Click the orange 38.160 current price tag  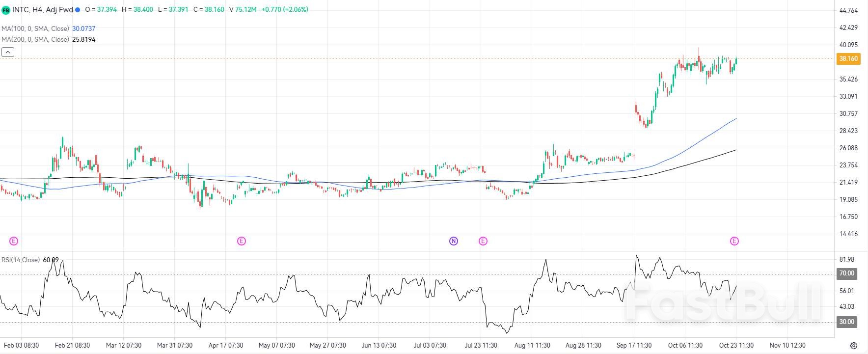coord(848,59)
